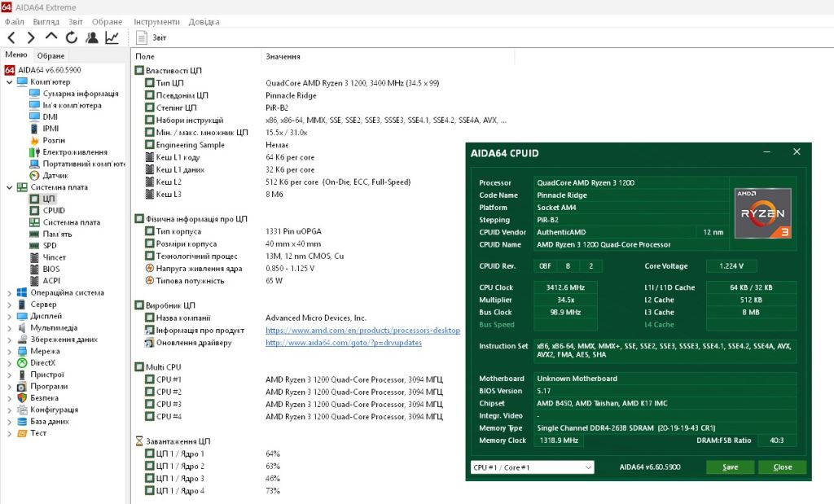Select the Розгін overclock tree item

coord(54,140)
